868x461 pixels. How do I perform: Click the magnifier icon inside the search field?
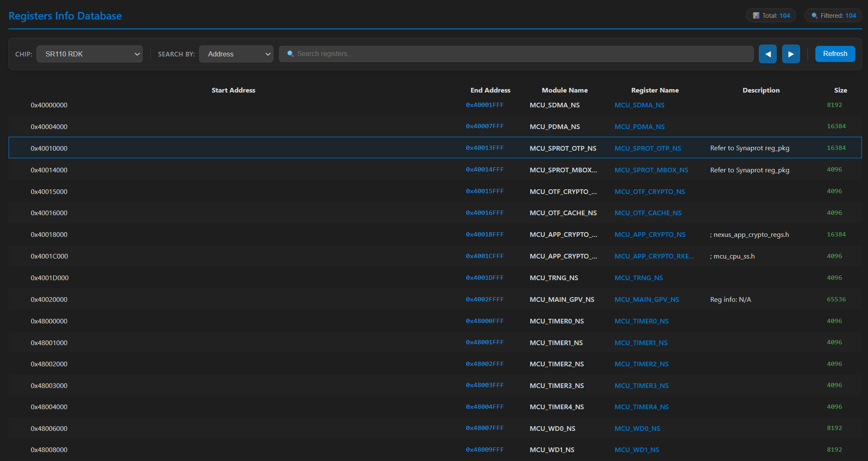290,54
